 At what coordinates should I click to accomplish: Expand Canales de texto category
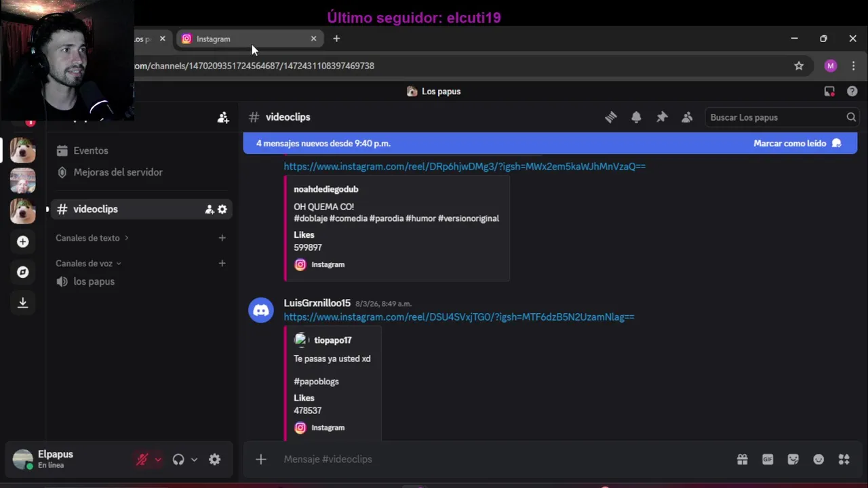tap(92, 238)
